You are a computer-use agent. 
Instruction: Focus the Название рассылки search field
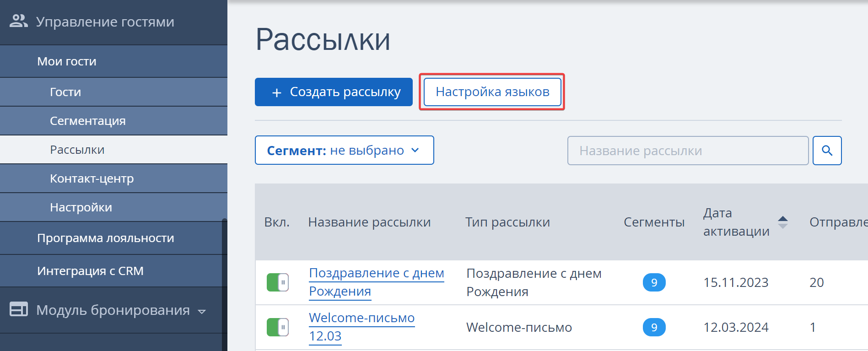click(688, 151)
